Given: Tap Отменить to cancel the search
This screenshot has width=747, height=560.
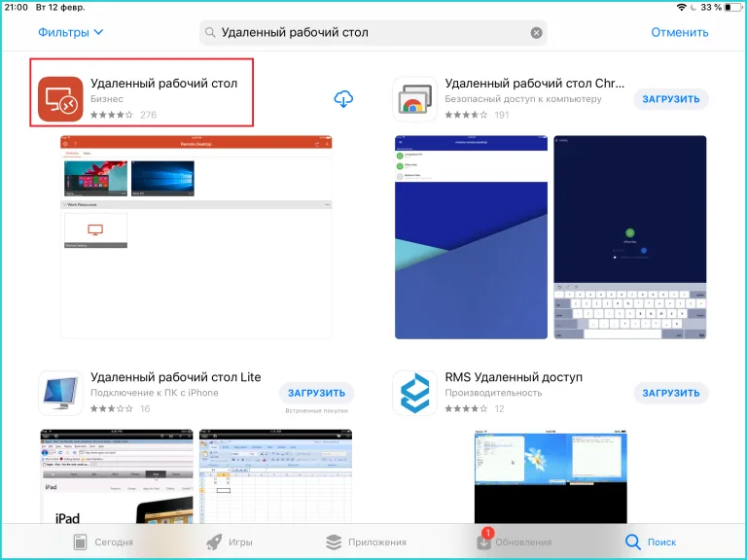Looking at the screenshot, I should click(x=679, y=32).
